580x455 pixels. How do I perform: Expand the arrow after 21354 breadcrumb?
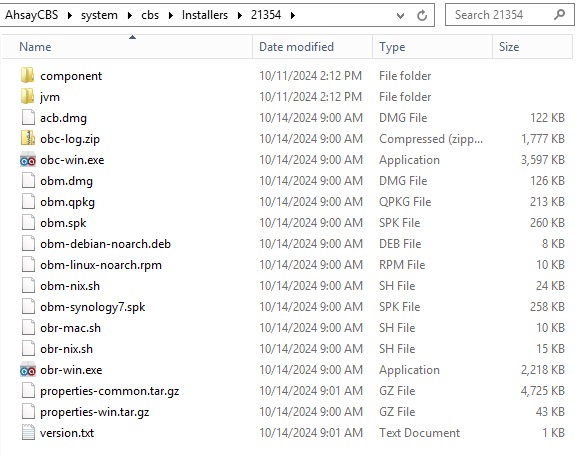(x=293, y=16)
